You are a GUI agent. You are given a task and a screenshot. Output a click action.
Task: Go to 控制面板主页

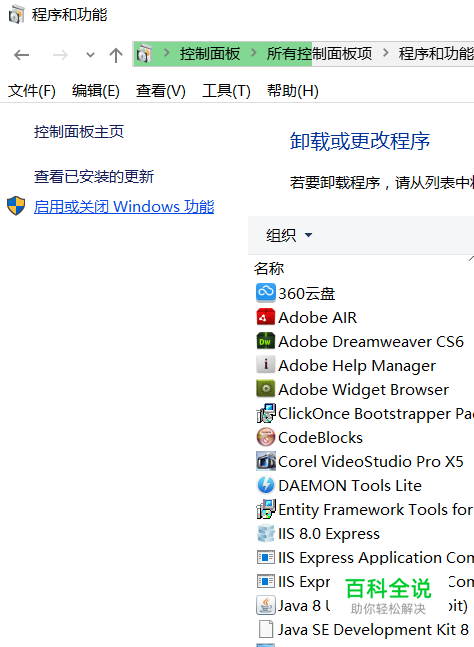point(78,132)
